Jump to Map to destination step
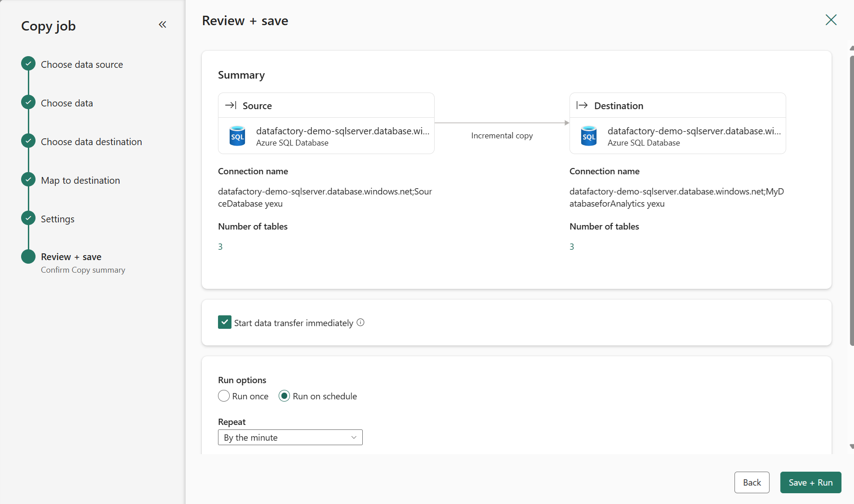The width and height of the screenshot is (854, 504). [x=80, y=181]
